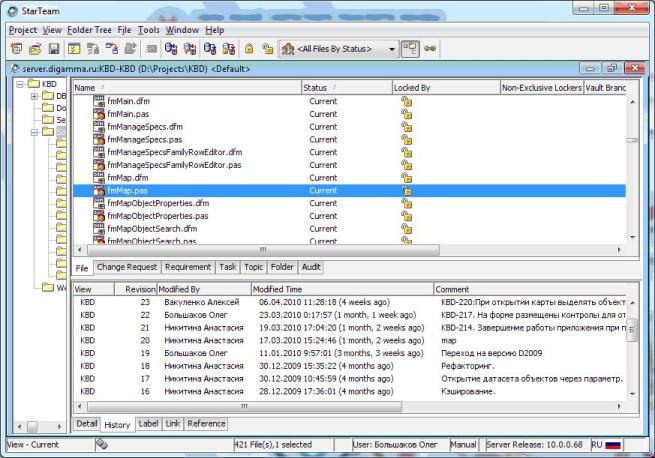Click the Locked By column header

(x=446, y=88)
